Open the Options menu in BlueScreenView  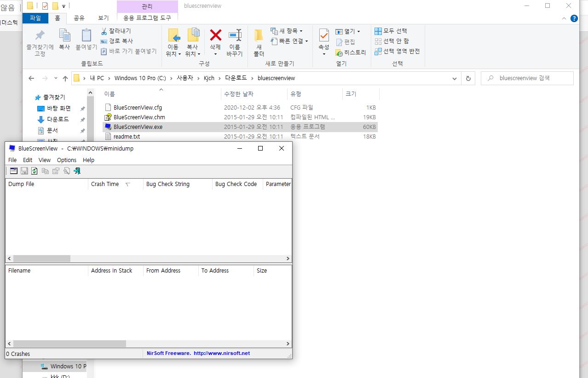click(x=67, y=160)
